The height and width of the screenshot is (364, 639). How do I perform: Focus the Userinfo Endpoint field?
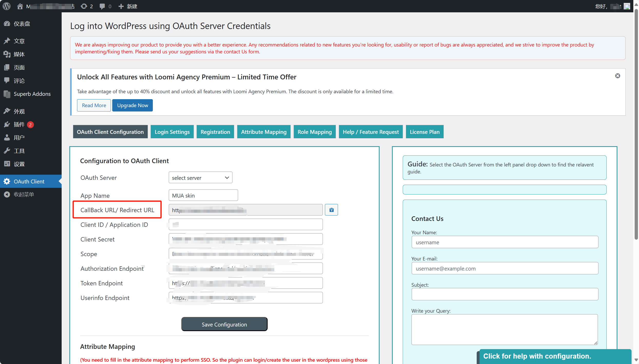(x=246, y=298)
